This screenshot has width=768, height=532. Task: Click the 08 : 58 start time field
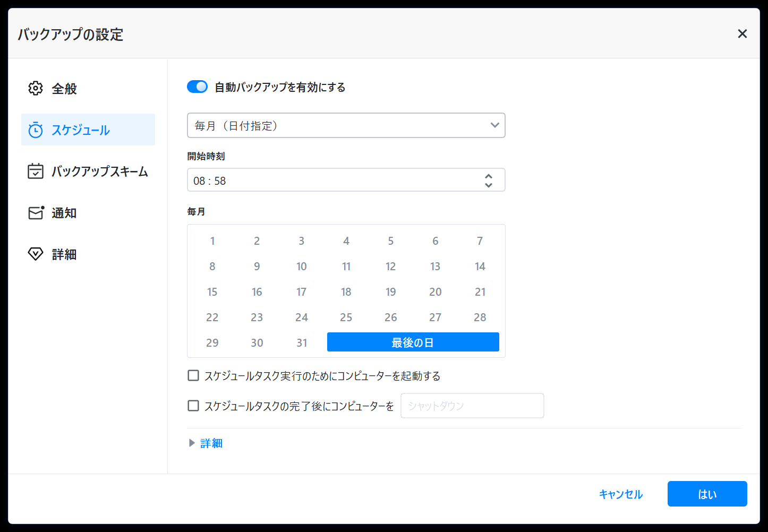(x=335, y=181)
